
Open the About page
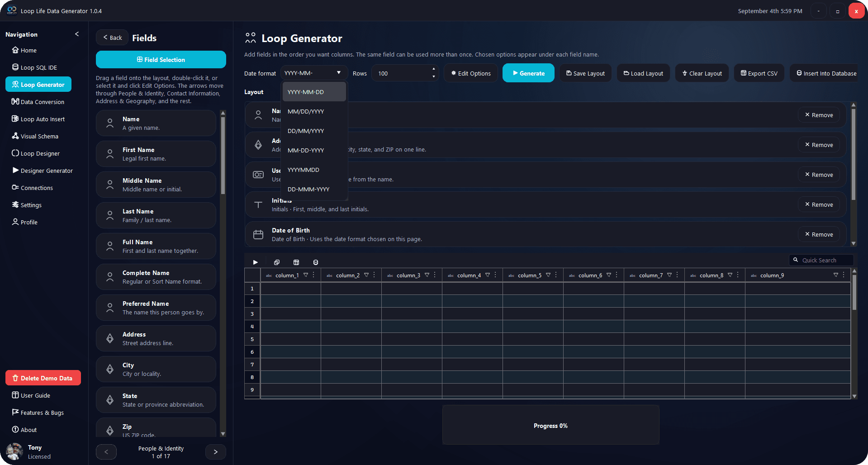pyautogui.click(x=24, y=430)
